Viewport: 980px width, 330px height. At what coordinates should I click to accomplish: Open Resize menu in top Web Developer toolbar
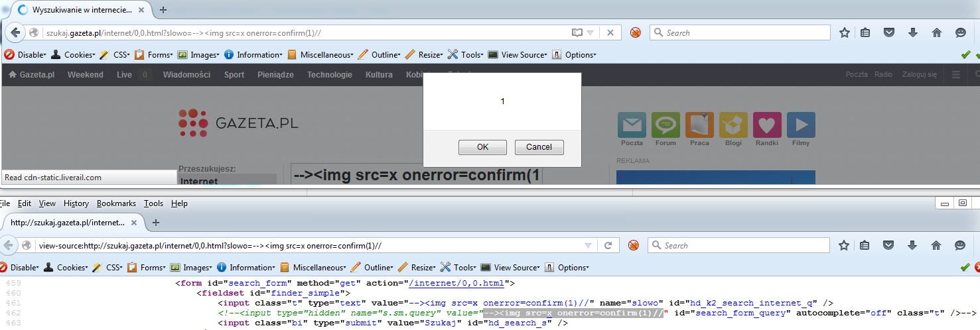(424, 54)
